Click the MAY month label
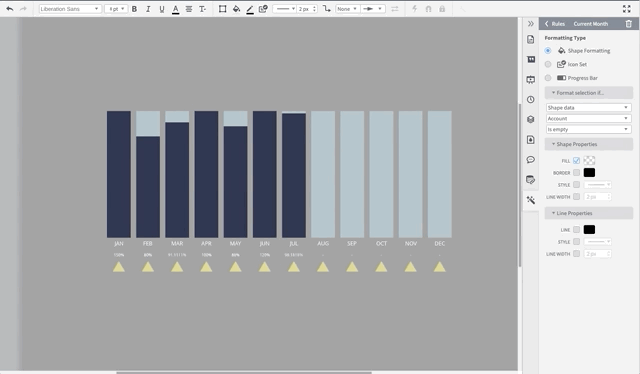 (235, 243)
